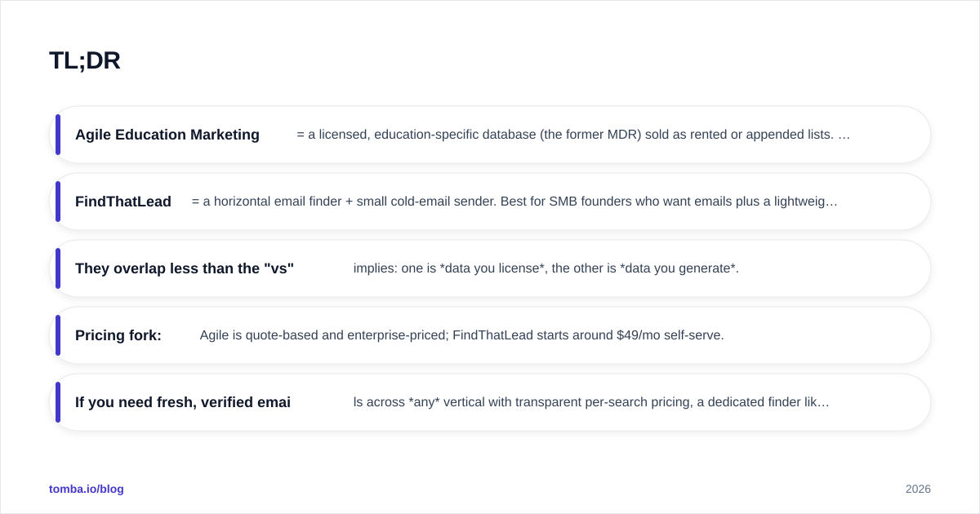The width and height of the screenshot is (980, 514).
Task: Click the truncated ellipsis ending the MDR description
Action: pyautogui.click(x=844, y=135)
